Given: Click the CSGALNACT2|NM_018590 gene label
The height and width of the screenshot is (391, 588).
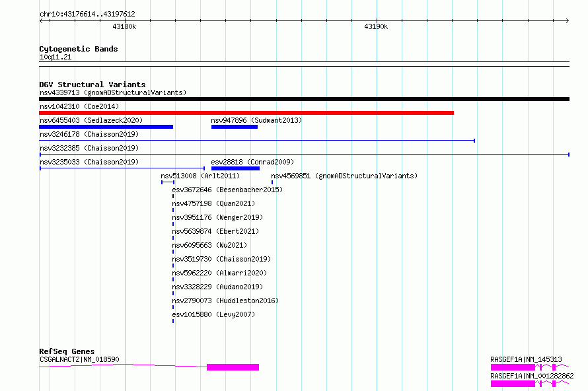Looking at the screenshot, I should click(79, 359).
